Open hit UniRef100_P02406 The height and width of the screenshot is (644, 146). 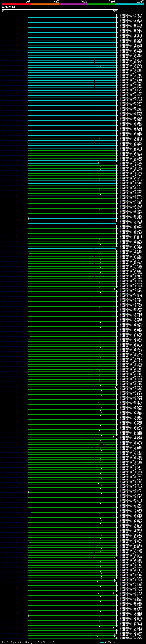131,538
